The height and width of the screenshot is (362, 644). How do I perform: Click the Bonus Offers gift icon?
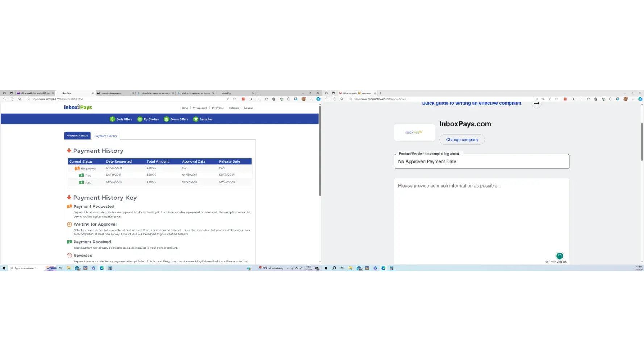click(x=166, y=119)
